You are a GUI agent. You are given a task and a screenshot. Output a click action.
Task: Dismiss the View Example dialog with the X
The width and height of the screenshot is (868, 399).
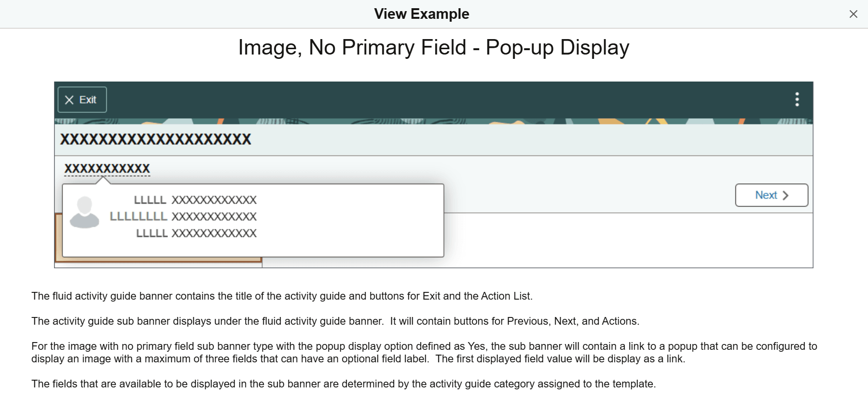click(x=854, y=14)
